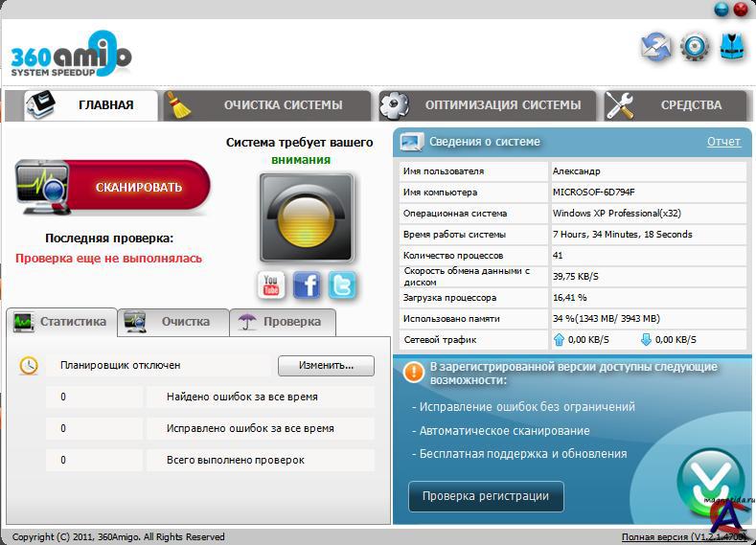Click the Проверка регистрации button
756x545 pixels.
[486, 496]
